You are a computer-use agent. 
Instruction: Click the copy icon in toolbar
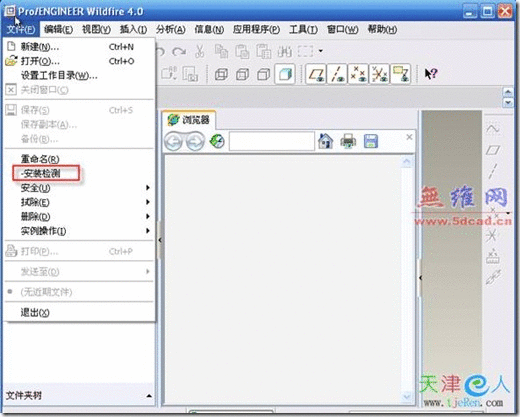tap(221, 51)
